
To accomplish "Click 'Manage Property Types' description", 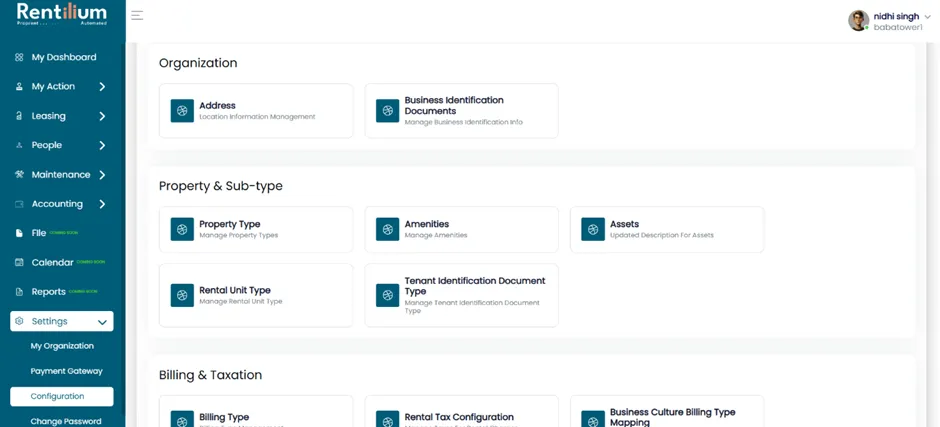I will (x=239, y=236).
